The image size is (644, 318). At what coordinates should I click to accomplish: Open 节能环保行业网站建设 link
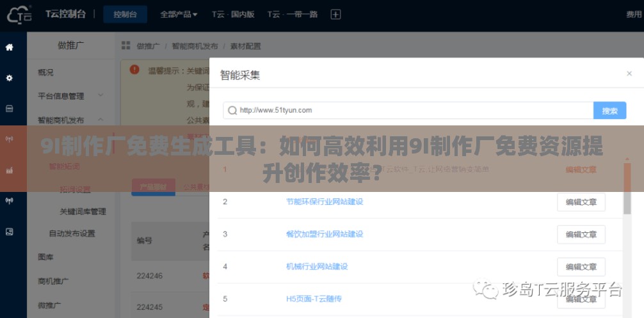(x=325, y=202)
